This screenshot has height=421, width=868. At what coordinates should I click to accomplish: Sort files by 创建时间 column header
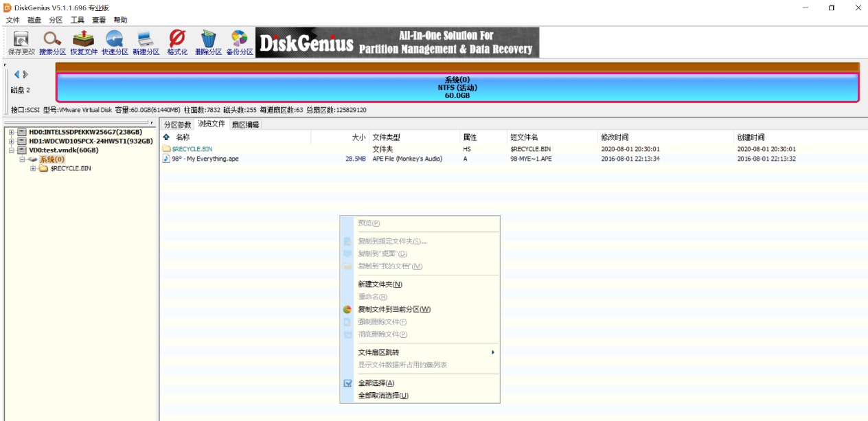[801, 137]
